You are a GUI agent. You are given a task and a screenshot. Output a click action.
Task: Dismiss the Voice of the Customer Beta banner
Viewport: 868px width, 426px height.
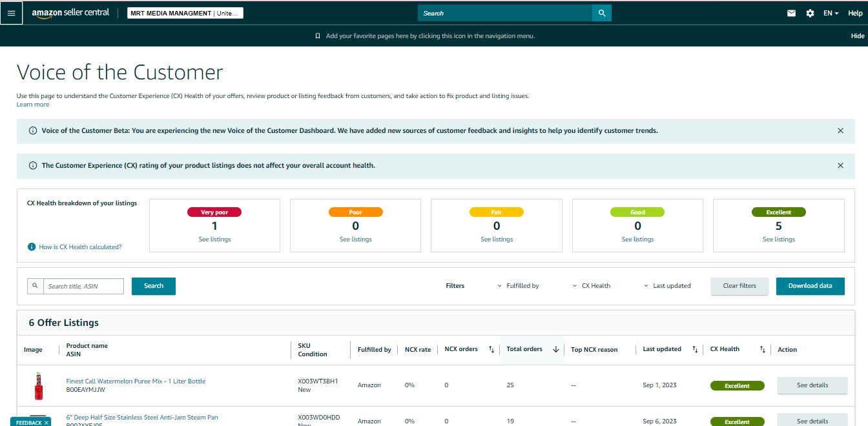(x=840, y=130)
